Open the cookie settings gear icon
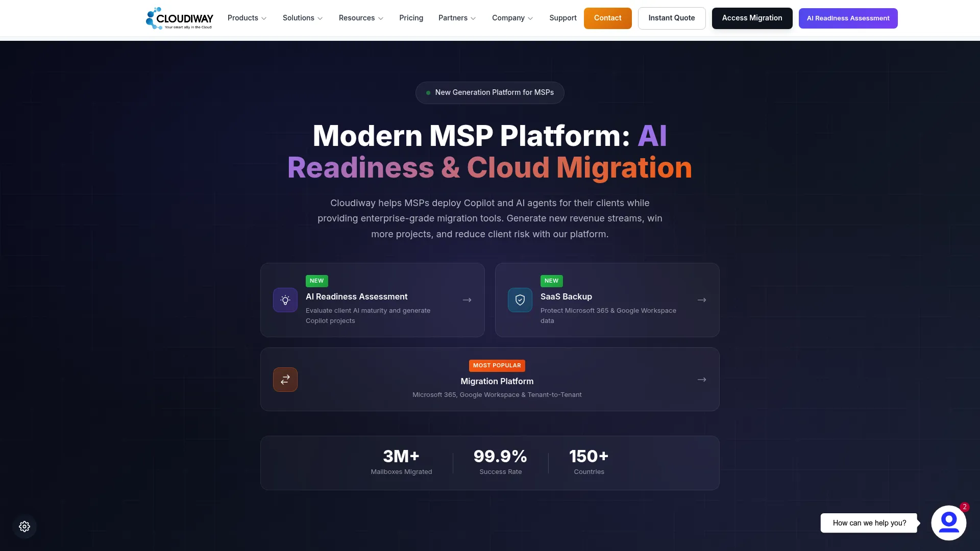980x551 pixels. (24, 527)
